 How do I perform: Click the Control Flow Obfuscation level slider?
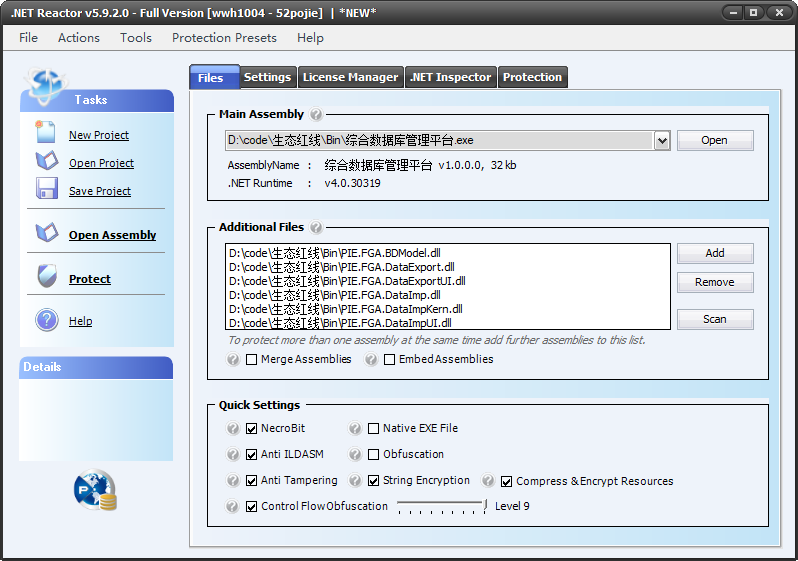pos(442,506)
